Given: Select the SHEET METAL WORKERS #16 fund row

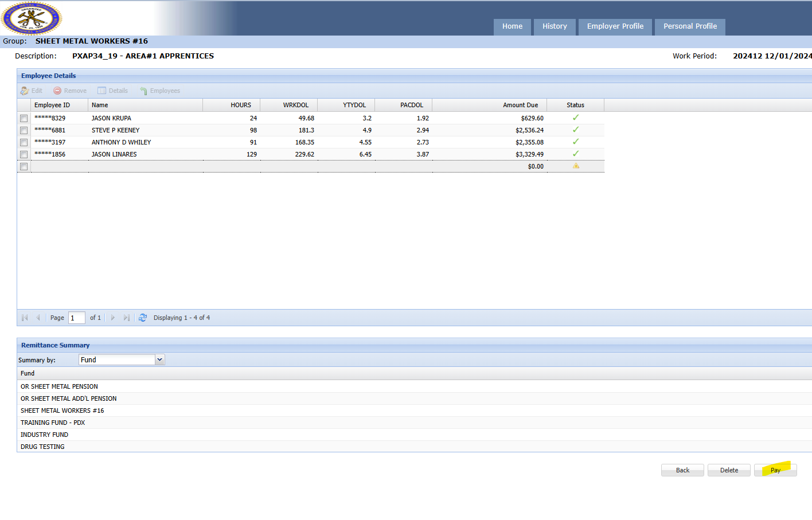Looking at the screenshot, I should pyautogui.click(x=415, y=410).
